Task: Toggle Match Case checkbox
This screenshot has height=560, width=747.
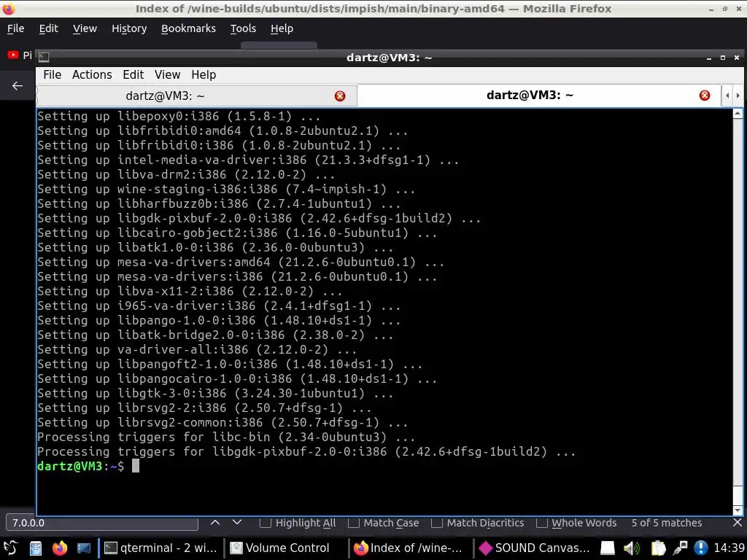Action: (x=354, y=523)
